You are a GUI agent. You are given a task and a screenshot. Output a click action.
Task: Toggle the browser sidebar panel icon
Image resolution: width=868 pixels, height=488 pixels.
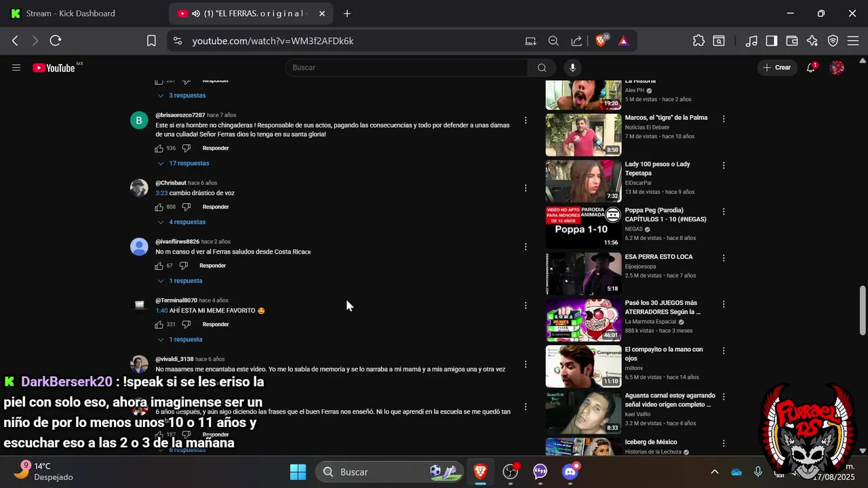[771, 41]
